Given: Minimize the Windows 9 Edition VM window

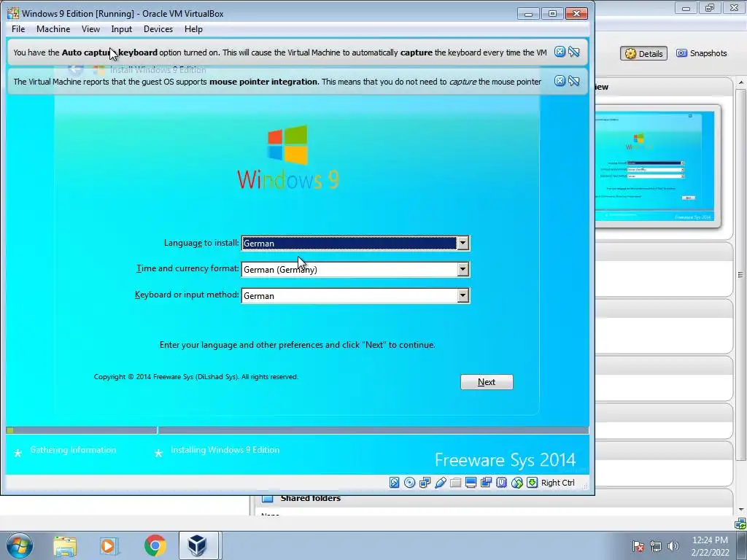Looking at the screenshot, I should coord(528,13).
